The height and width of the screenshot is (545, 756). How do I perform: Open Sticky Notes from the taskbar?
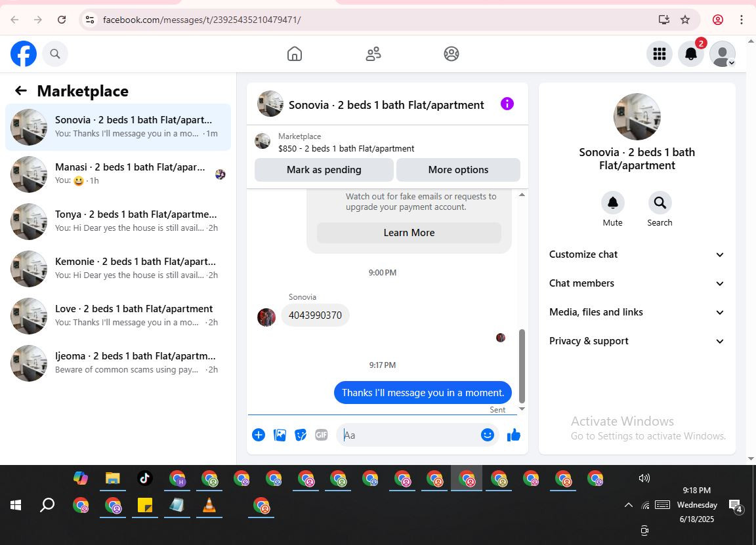coord(144,505)
